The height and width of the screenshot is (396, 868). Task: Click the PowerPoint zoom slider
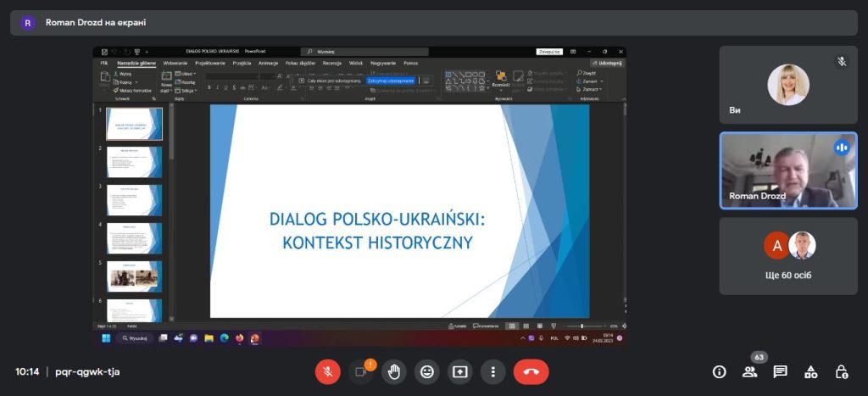pos(581,326)
